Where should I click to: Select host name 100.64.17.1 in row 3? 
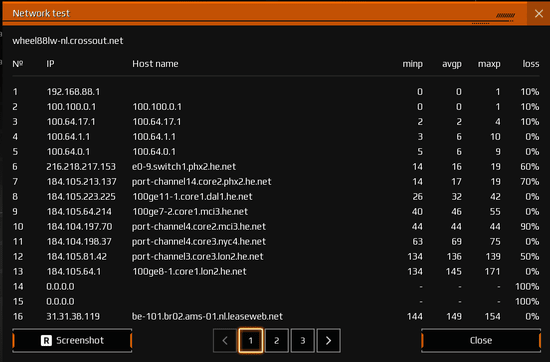156,122
